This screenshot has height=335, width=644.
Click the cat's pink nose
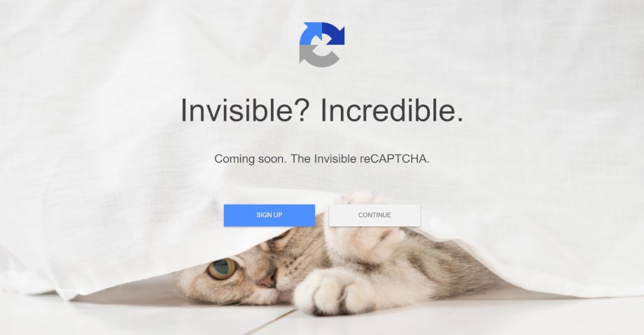[x=267, y=282]
